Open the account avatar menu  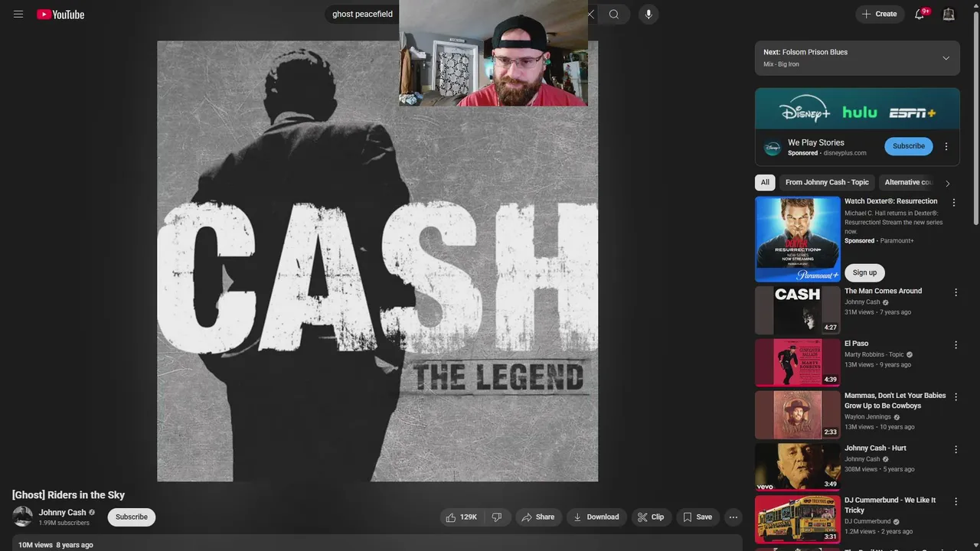pos(949,15)
